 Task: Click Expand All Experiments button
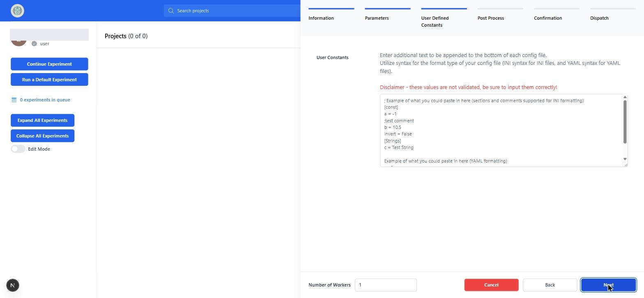(42, 120)
